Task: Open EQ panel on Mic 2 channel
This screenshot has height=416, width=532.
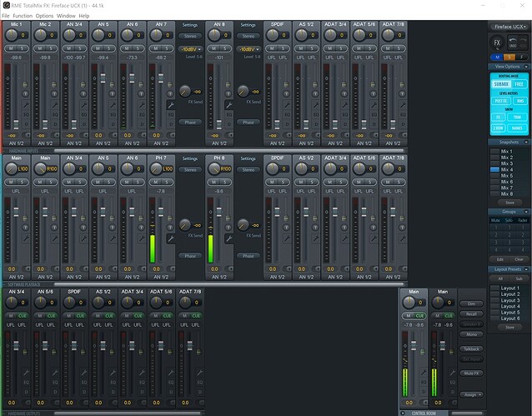Action: pyautogui.click(x=55, y=115)
